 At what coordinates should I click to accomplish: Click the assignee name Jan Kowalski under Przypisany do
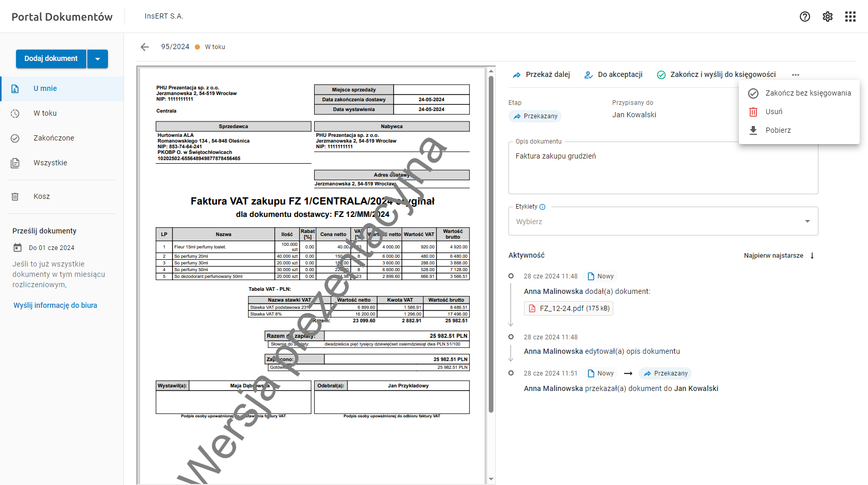[634, 115]
